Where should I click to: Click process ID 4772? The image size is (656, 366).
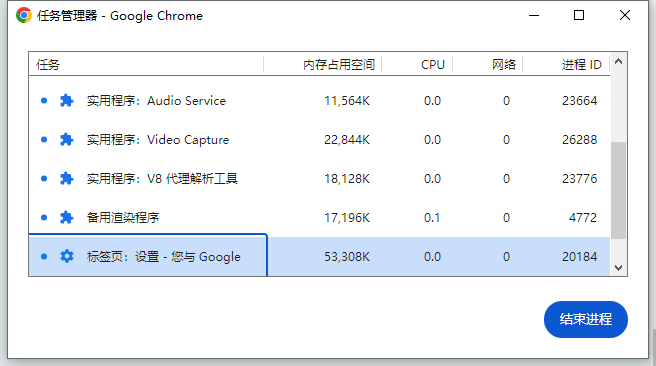[583, 218]
